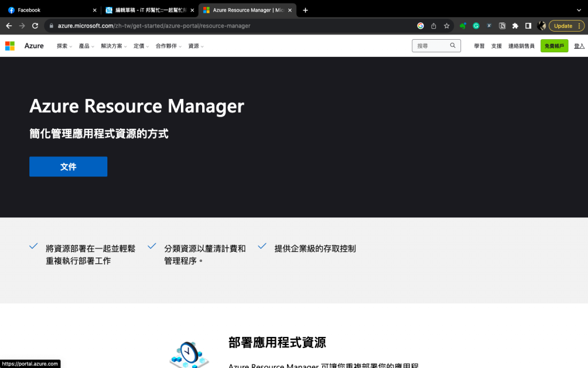The height and width of the screenshot is (368, 588).
Task: Click the search magnifier icon
Action: (x=452, y=45)
